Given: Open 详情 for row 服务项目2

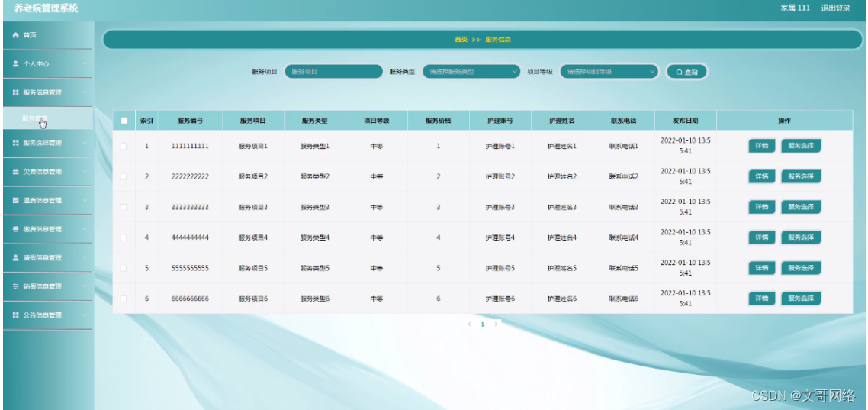Looking at the screenshot, I should [762, 176].
